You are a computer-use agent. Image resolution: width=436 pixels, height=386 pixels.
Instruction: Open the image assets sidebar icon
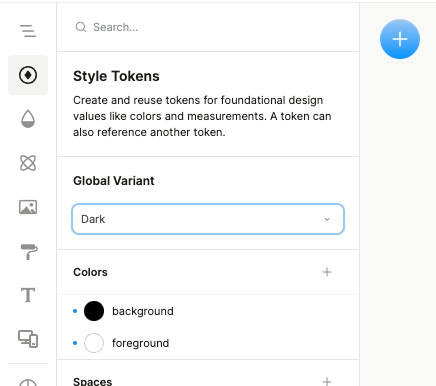tap(28, 207)
